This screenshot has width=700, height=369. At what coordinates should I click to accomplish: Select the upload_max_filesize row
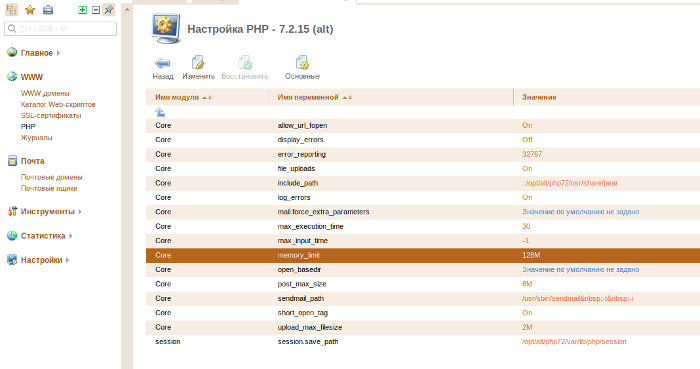coord(423,327)
